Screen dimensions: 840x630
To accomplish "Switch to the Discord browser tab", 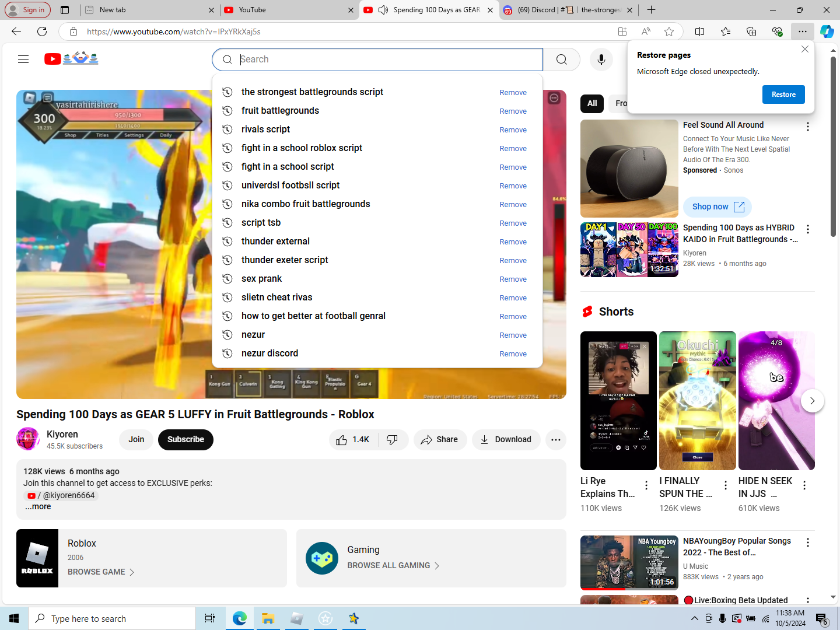I will [x=568, y=10].
